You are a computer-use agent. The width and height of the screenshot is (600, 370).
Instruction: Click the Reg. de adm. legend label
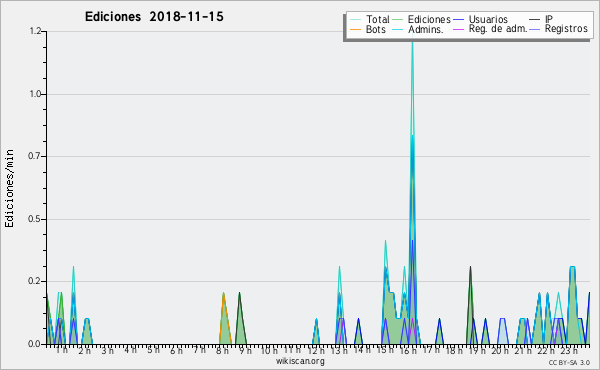pos(498,29)
